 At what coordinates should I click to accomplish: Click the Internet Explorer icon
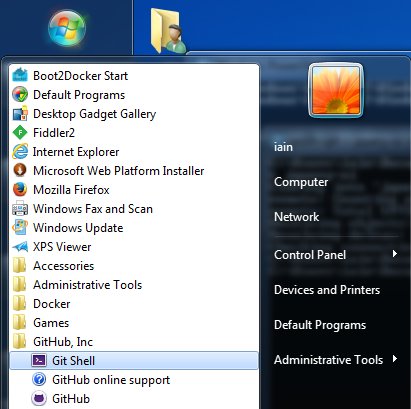pyautogui.click(x=20, y=152)
